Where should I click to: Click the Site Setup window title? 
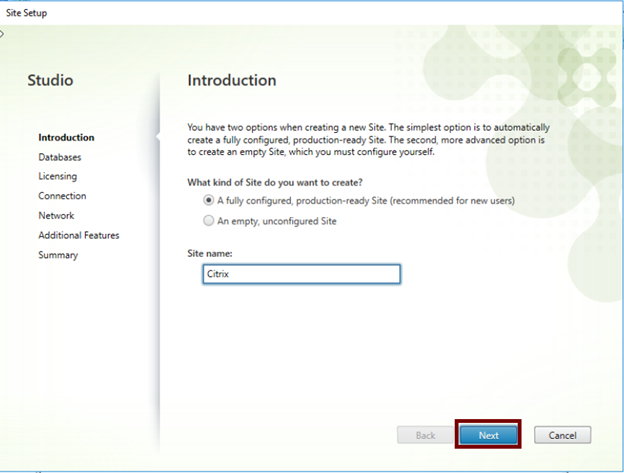tap(27, 13)
